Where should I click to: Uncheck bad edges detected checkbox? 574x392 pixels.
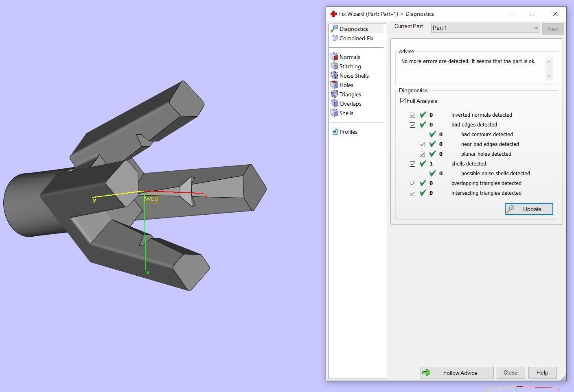[412, 125]
